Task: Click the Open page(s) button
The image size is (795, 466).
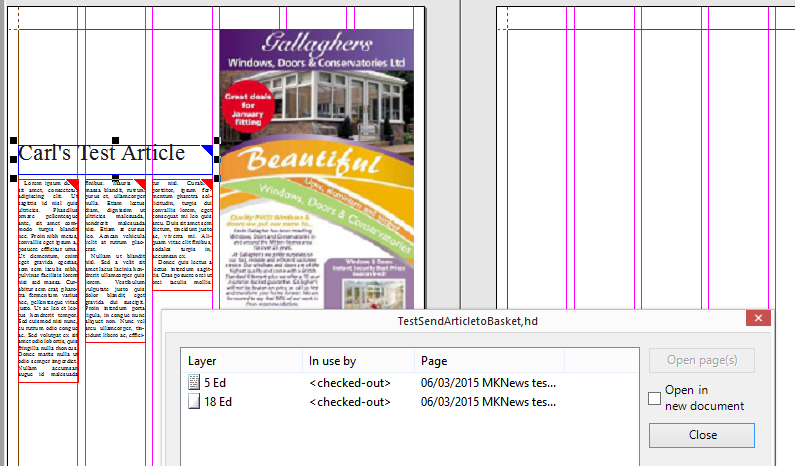Action: click(x=702, y=360)
